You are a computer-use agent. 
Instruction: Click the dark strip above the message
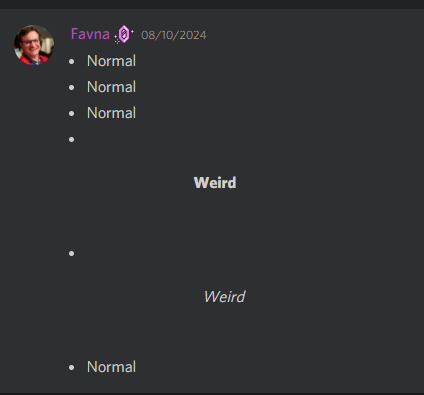point(212,4)
